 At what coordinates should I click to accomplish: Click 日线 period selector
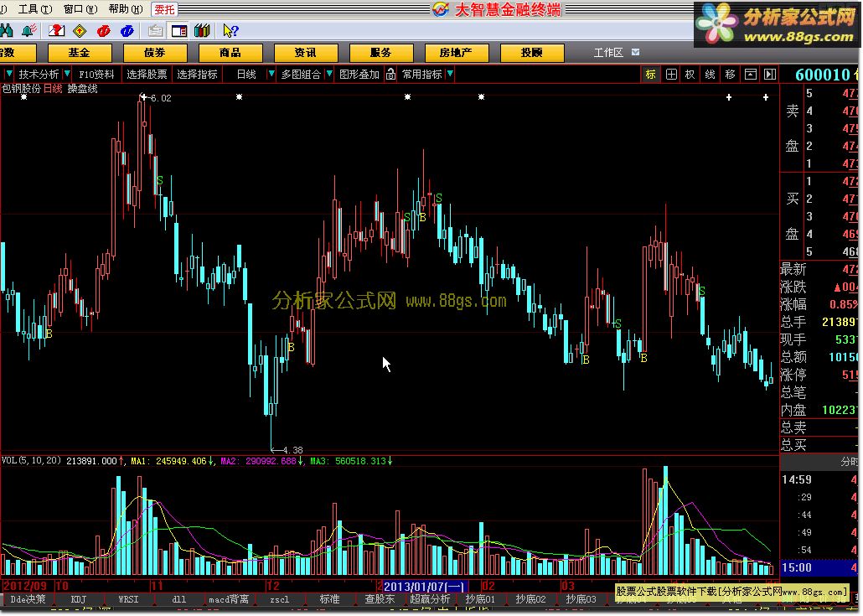(246, 74)
